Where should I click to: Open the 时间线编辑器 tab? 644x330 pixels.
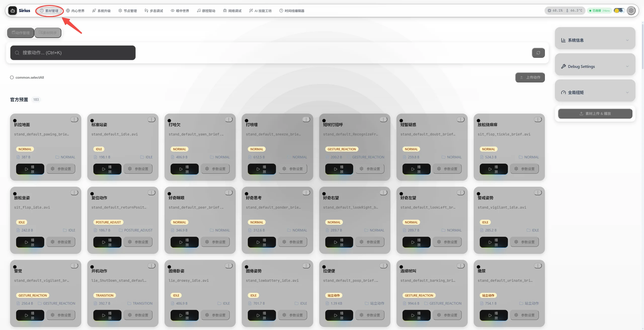pyautogui.click(x=292, y=11)
